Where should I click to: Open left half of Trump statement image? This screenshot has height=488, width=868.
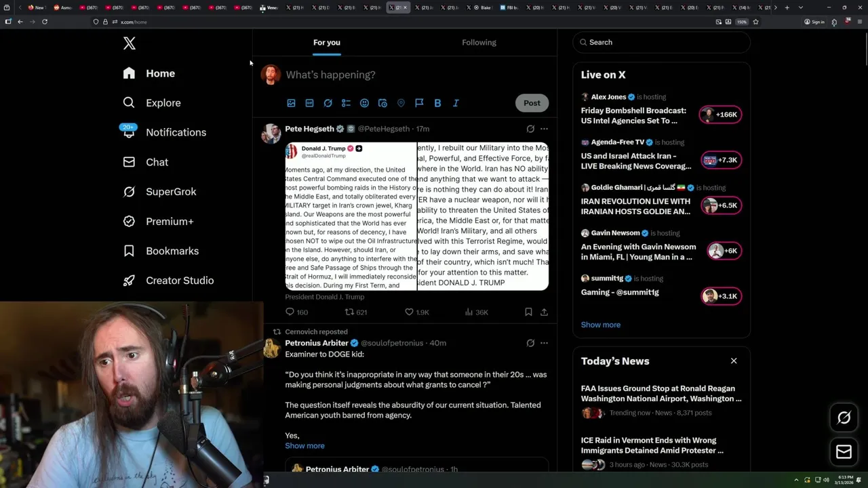tap(351, 216)
